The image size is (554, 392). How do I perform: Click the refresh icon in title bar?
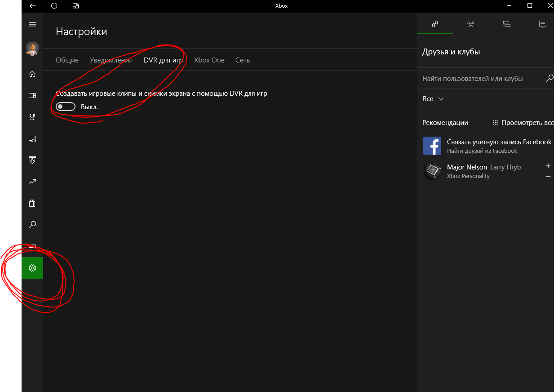(54, 6)
